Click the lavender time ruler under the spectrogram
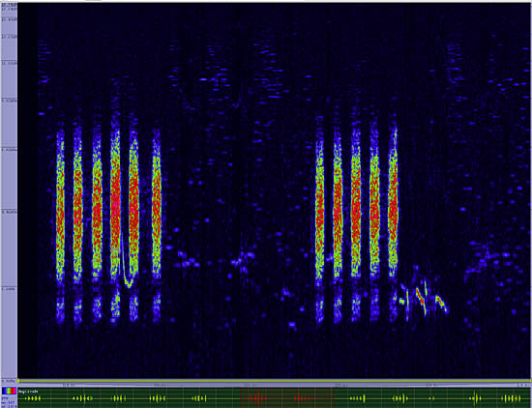The height and width of the screenshot is (408, 532). [x=274, y=385]
